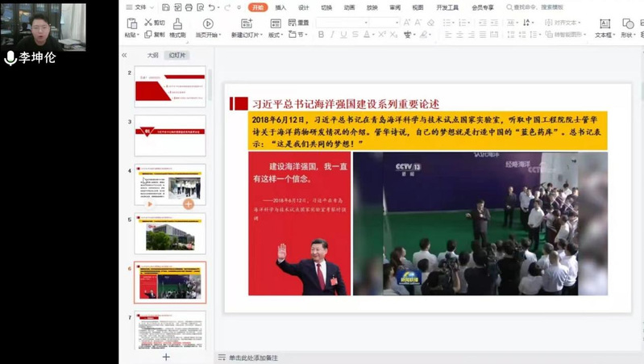The width and height of the screenshot is (644, 364).
Task: Select slide 5 thumbnail in the panel
Action: pyautogui.click(x=169, y=234)
